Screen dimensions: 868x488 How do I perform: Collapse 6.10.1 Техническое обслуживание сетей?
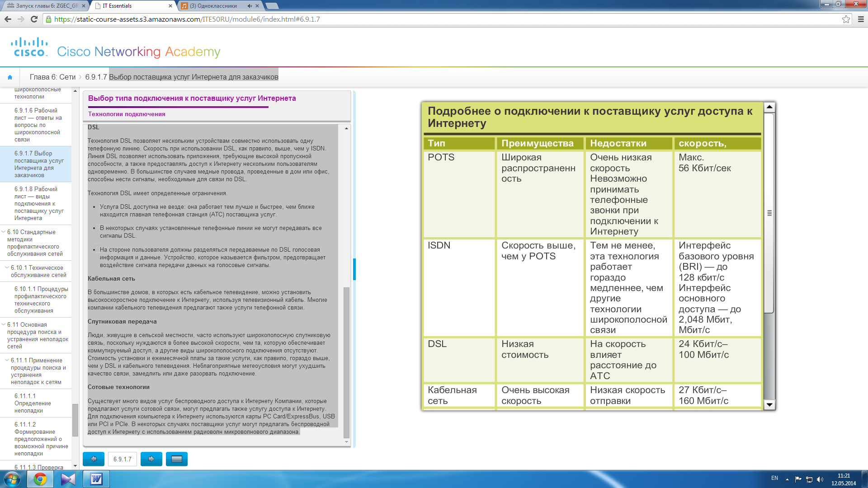(7, 267)
